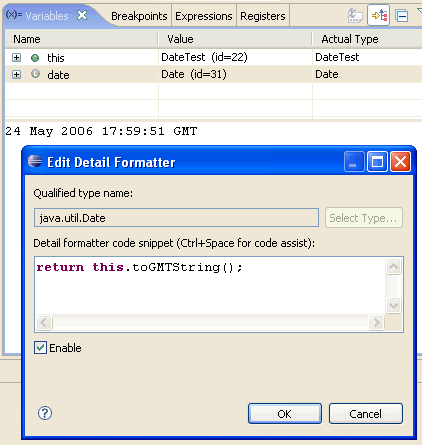Image resolution: width=422 pixels, height=445 pixels.
Task: Switch to the Registers tab
Action: pos(263,16)
